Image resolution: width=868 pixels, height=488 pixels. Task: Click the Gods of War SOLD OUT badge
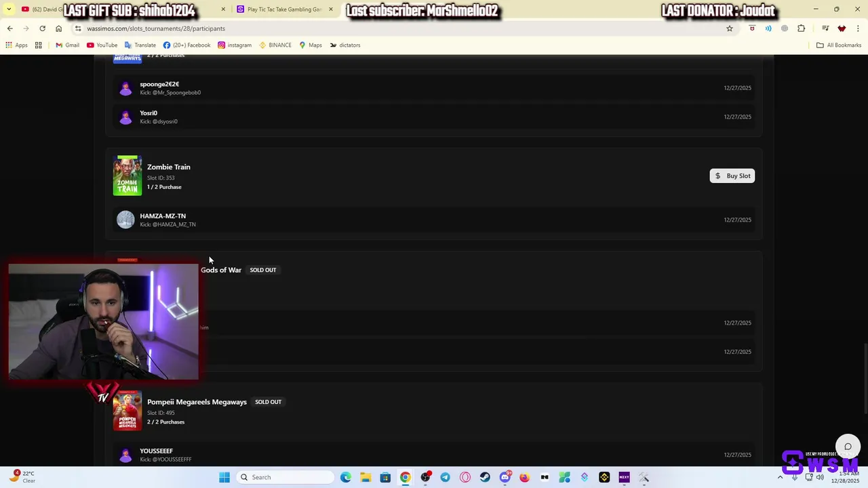263,270
